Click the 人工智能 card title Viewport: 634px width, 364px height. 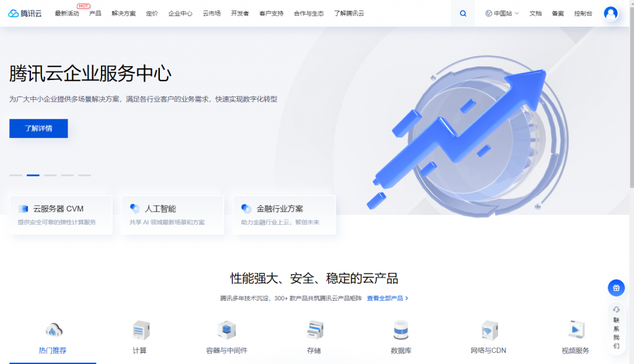point(160,209)
